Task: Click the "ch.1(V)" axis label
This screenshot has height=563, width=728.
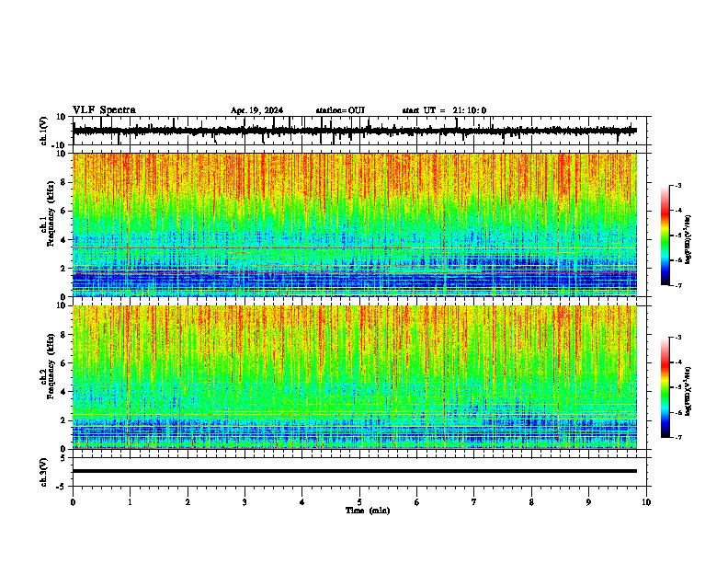Action: [43, 131]
